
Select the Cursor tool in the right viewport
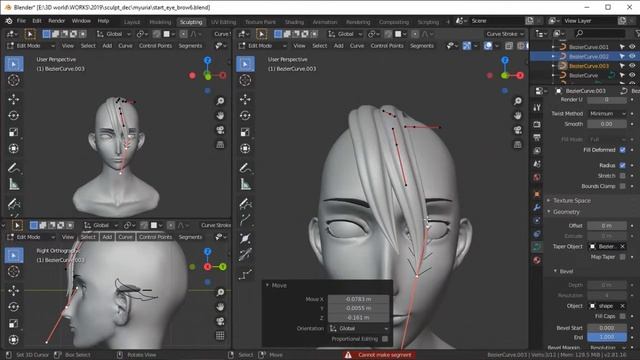point(245,80)
